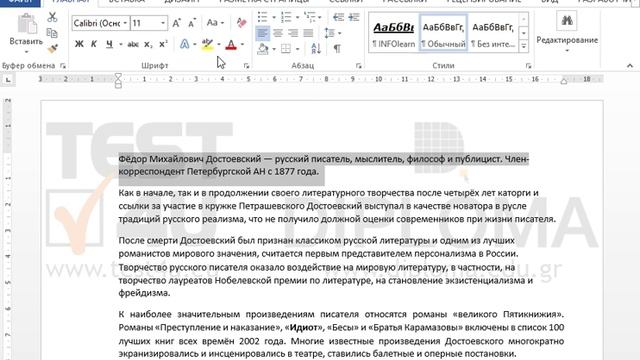Image resolution: width=640 pixels, height=360 pixels.
Task: Decrease paragraph indent
Action: [x=338, y=17]
